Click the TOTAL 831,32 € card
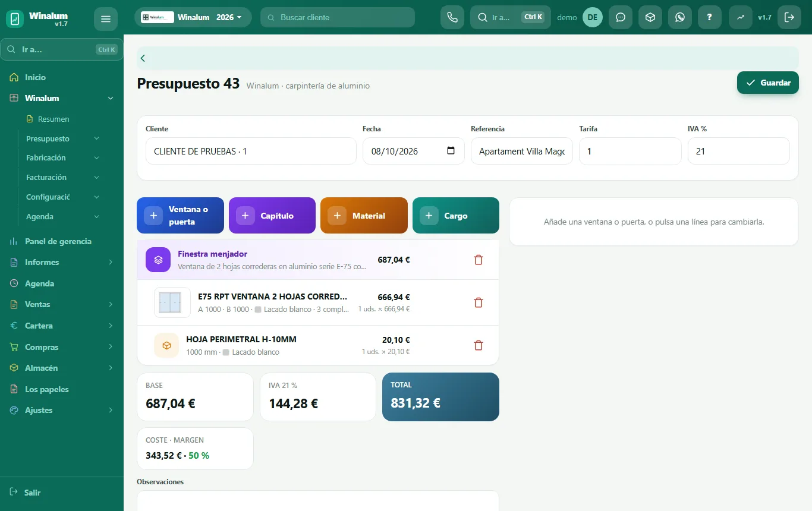 pyautogui.click(x=440, y=397)
